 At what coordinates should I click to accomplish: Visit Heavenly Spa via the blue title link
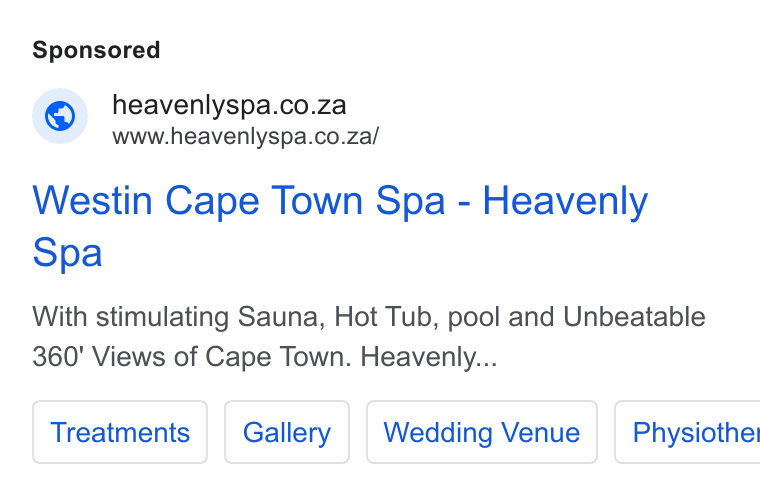pos(340,226)
